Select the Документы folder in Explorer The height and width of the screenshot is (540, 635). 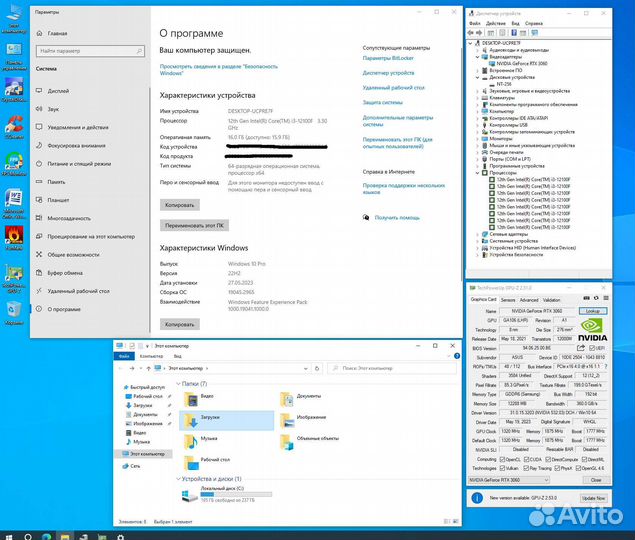300,399
